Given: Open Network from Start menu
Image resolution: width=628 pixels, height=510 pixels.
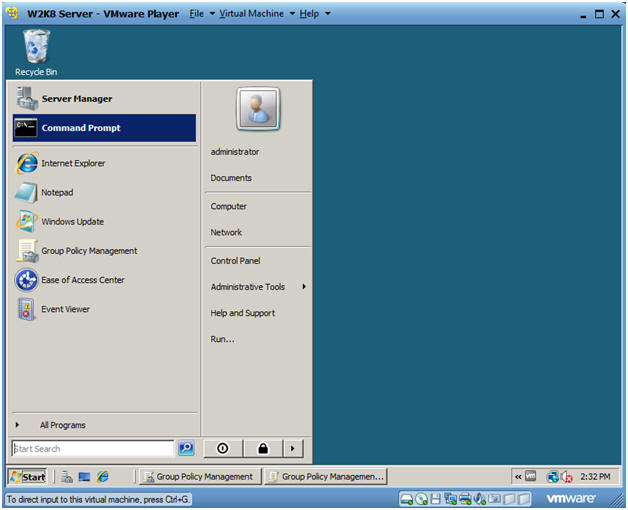Looking at the screenshot, I should coord(226,232).
